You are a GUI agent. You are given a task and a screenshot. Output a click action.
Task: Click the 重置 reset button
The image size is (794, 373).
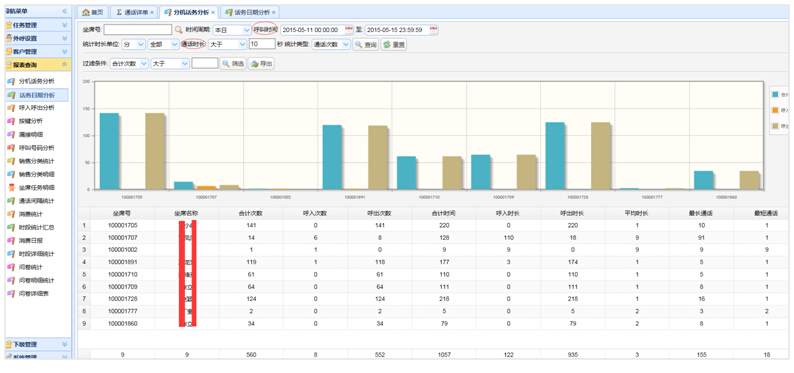394,45
